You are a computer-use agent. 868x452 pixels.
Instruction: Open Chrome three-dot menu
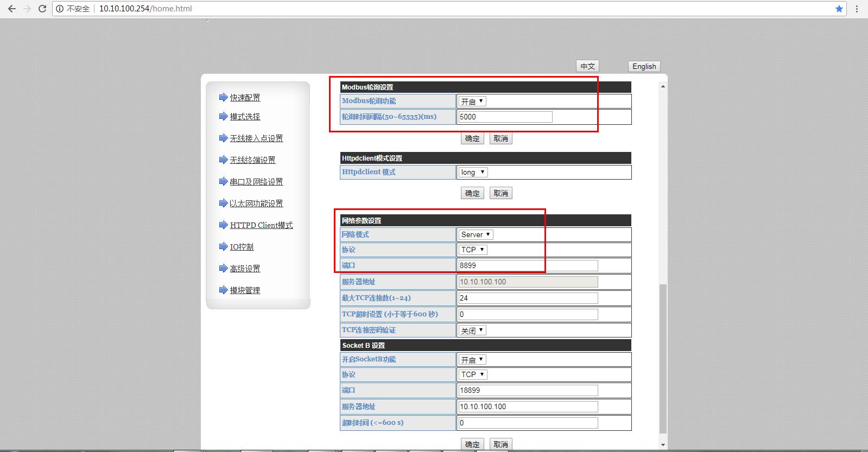point(857,9)
